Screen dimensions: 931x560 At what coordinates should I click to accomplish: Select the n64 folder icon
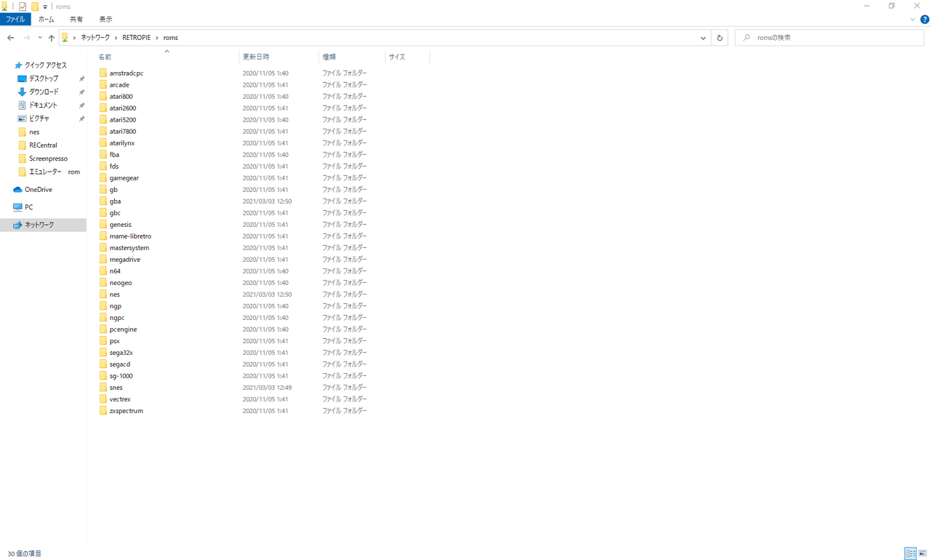(x=103, y=271)
